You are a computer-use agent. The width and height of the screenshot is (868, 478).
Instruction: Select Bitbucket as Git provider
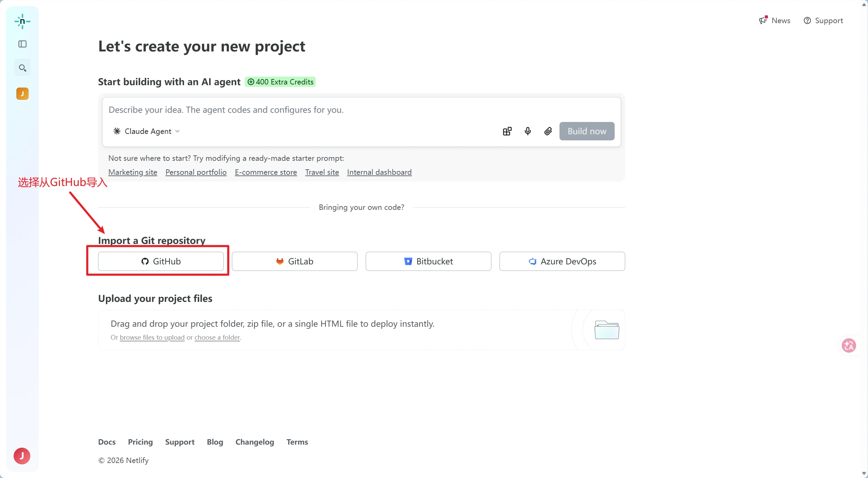[x=428, y=261]
